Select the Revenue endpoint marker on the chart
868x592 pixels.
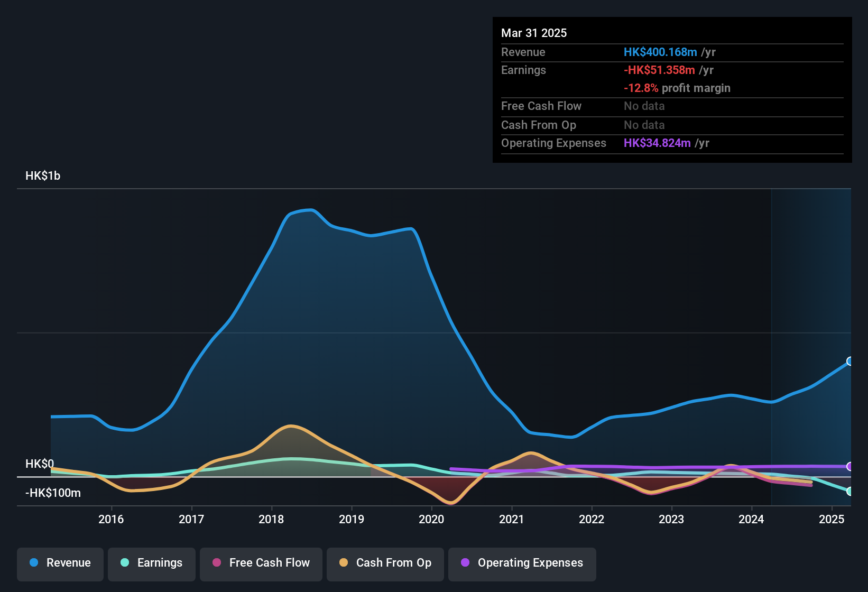(x=850, y=361)
